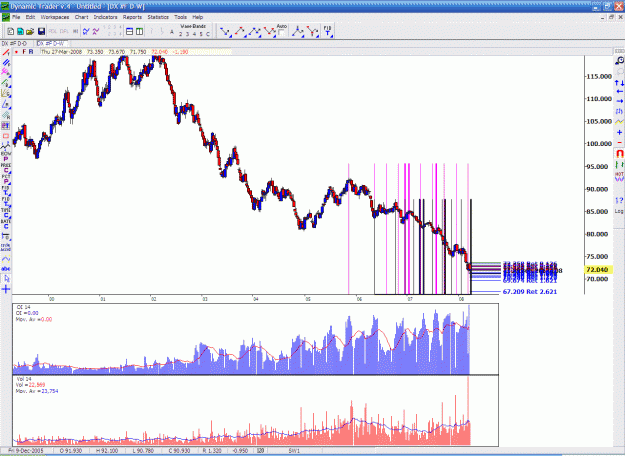Click the right arrow scroll icon

coord(619,101)
